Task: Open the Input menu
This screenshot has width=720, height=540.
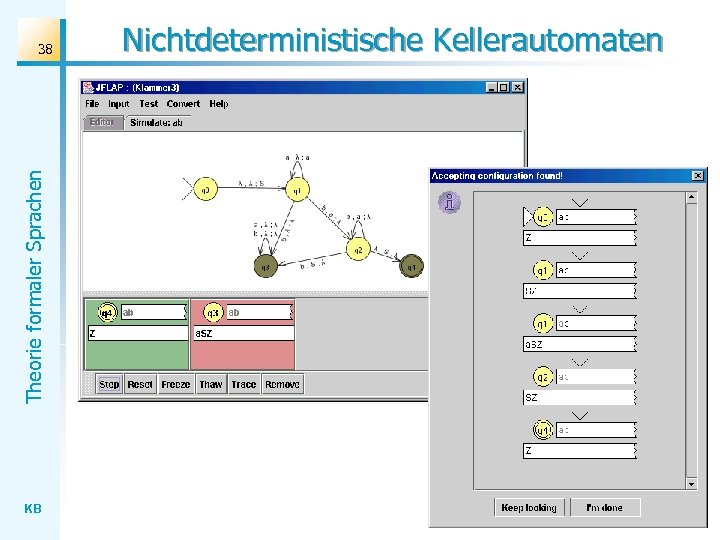Action: (118, 104)
